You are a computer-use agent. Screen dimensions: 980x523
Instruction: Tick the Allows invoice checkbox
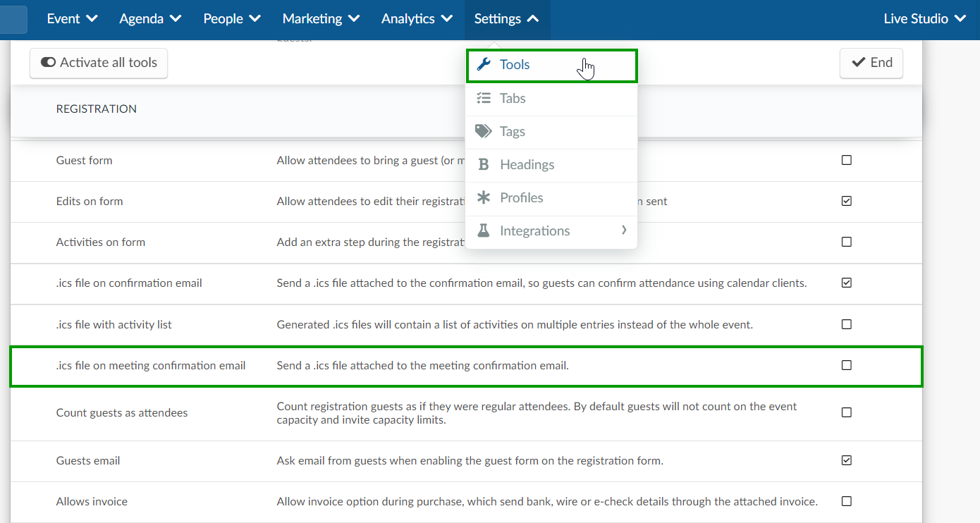tap(847, 501)
